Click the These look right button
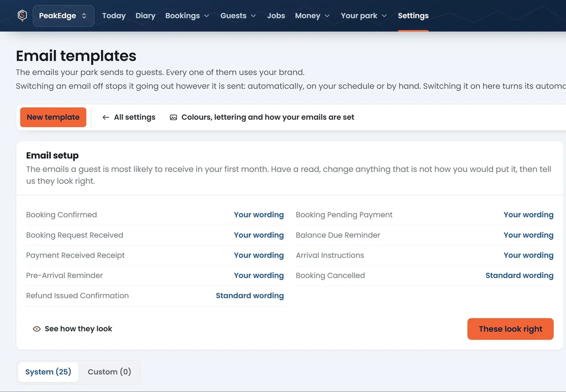Viewport: 566px width, 392px height. (510, 329)
